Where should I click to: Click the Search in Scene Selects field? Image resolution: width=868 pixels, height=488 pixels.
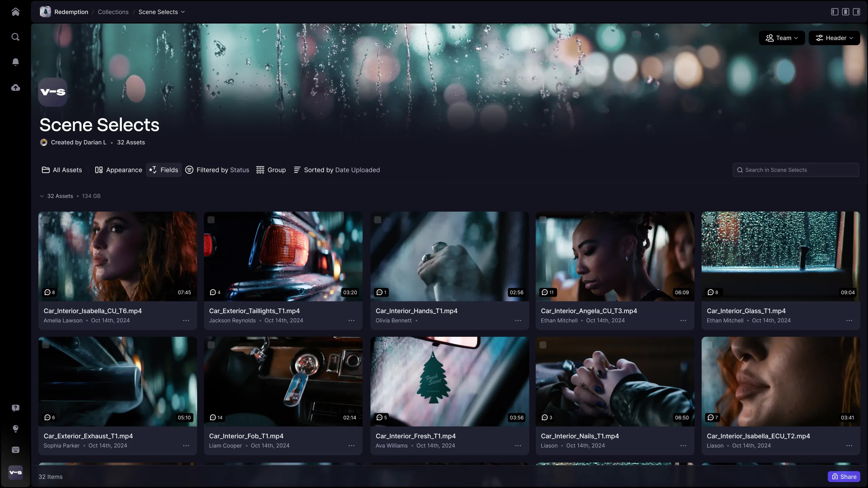[x=796, y=170]
